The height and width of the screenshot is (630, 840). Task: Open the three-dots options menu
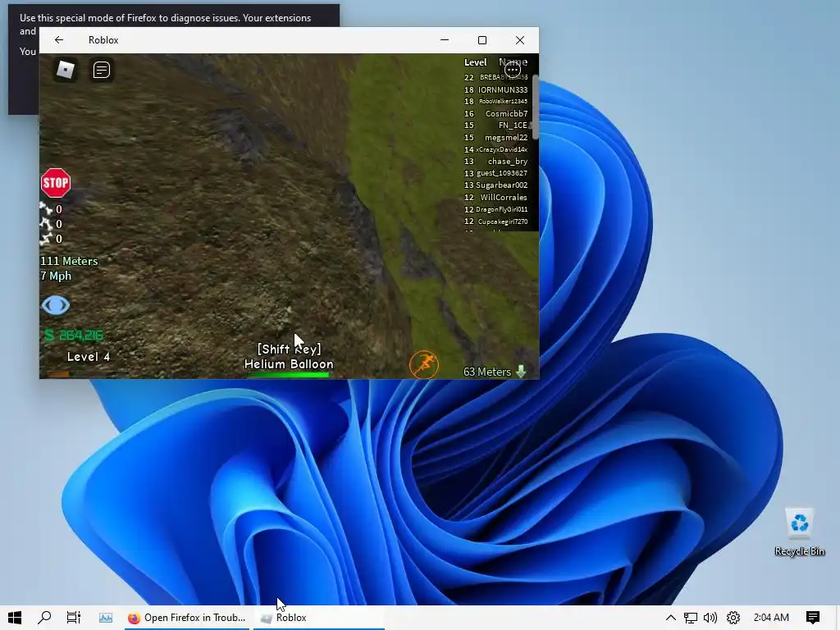click(x=513, y=69)
